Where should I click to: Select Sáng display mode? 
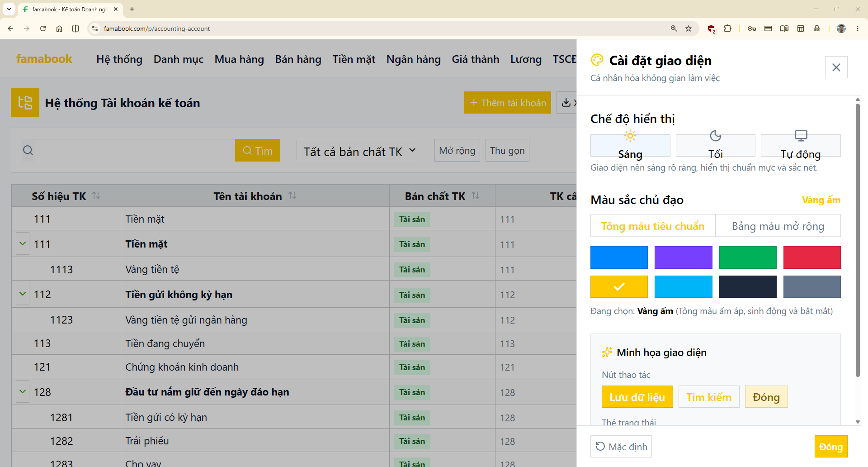tap(630, 145)
